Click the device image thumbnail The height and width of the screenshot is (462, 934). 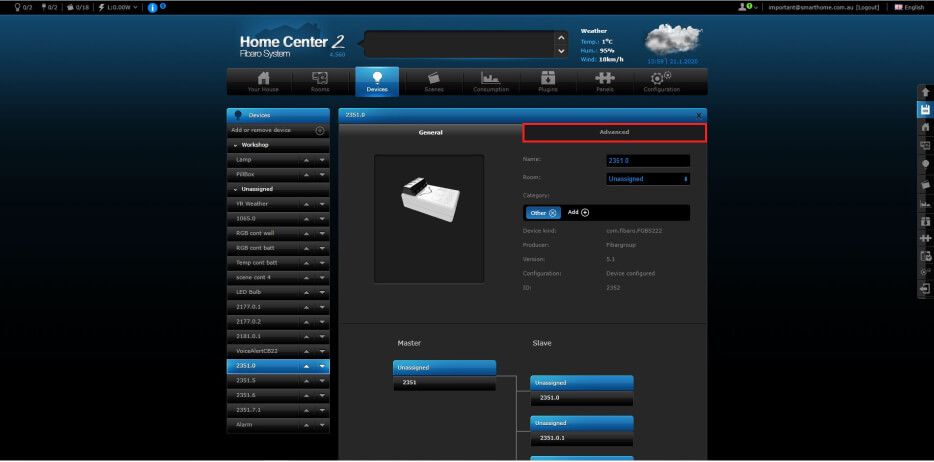click(x=429, y=218)
